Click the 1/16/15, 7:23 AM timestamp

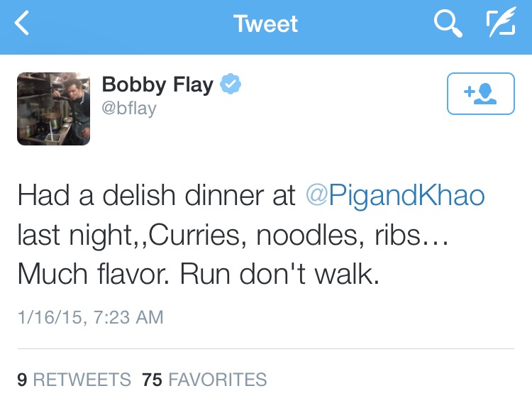click(90, 316)
